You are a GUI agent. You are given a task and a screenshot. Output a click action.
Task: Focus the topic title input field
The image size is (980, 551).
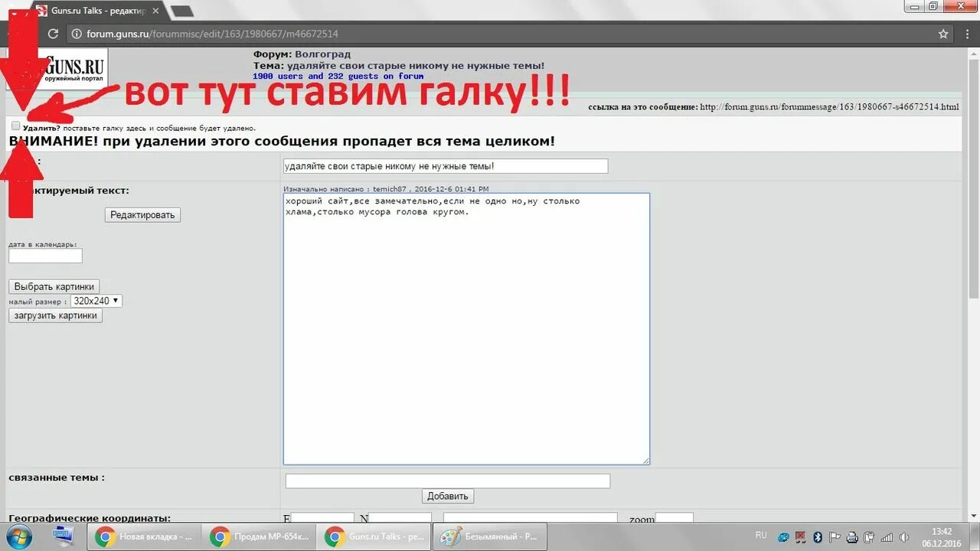(446, 166)
